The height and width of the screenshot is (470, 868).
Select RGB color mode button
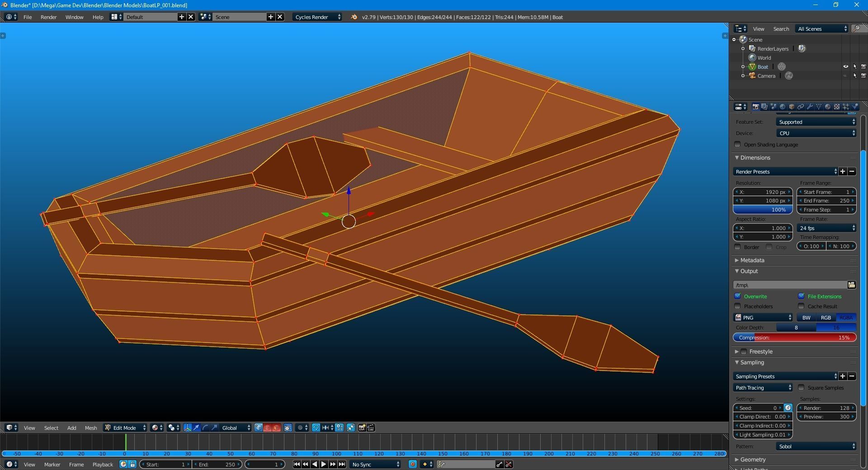click(x=826, y=318)
